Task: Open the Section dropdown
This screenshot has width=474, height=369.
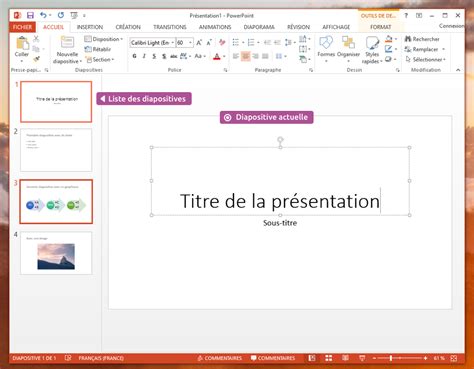Action: point(100,60)
